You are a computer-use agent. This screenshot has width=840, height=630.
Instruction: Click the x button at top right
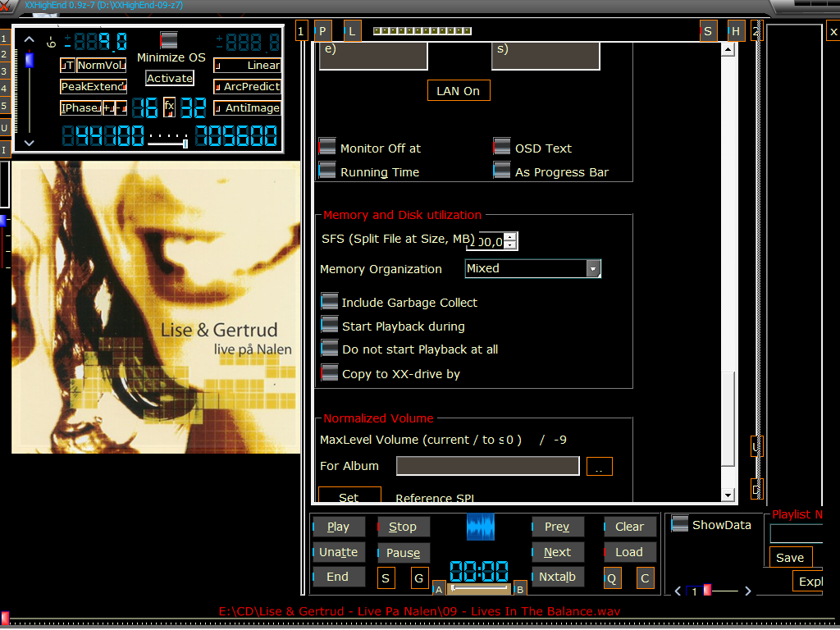tap(833, 32)
